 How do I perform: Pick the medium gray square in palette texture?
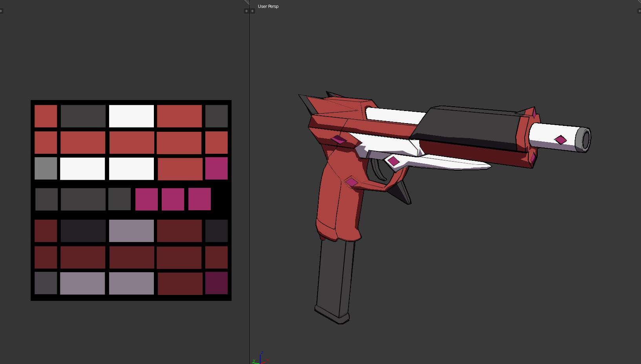tap(46, 169)
